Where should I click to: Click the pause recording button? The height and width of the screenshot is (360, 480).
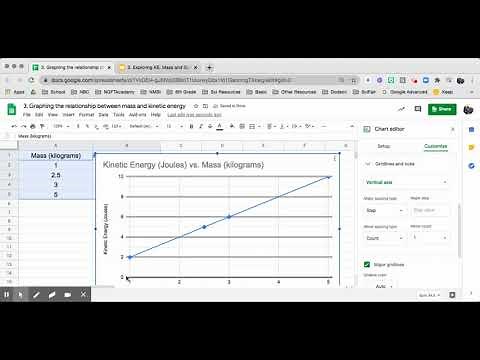coord(6,295)
